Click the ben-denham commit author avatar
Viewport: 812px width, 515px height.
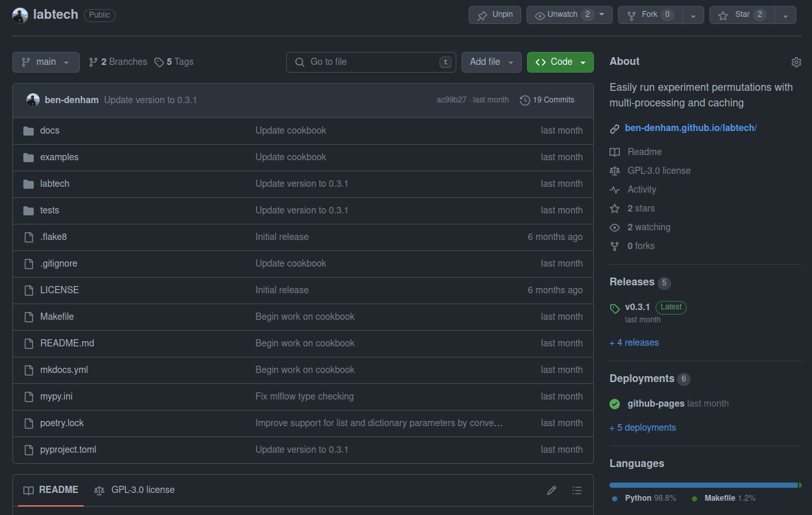click(x=33, y=100)
